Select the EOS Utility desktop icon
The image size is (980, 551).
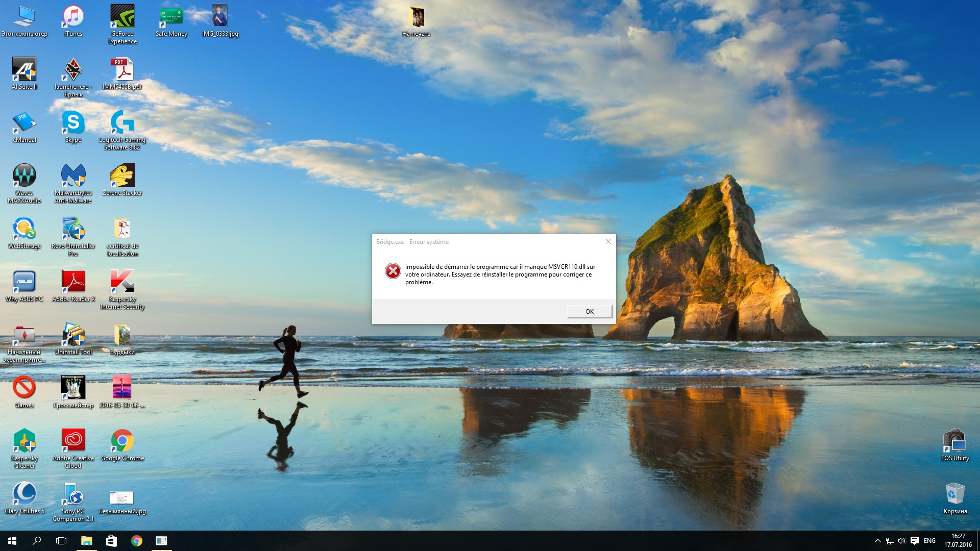click(x=955, y=445)
